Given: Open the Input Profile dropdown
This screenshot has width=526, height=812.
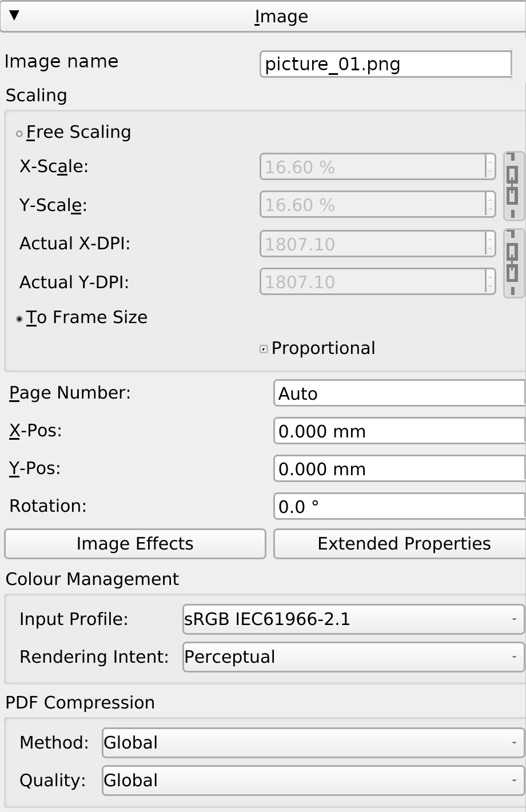Looking at the screenshot, I should (x=353, y=619).
